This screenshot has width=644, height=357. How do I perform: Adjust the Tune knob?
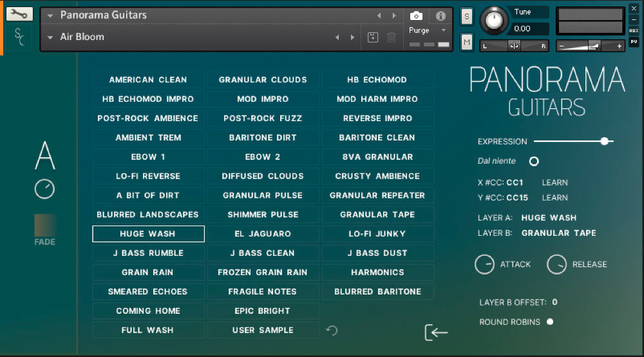pyautogui.click(x=494, y=20)
